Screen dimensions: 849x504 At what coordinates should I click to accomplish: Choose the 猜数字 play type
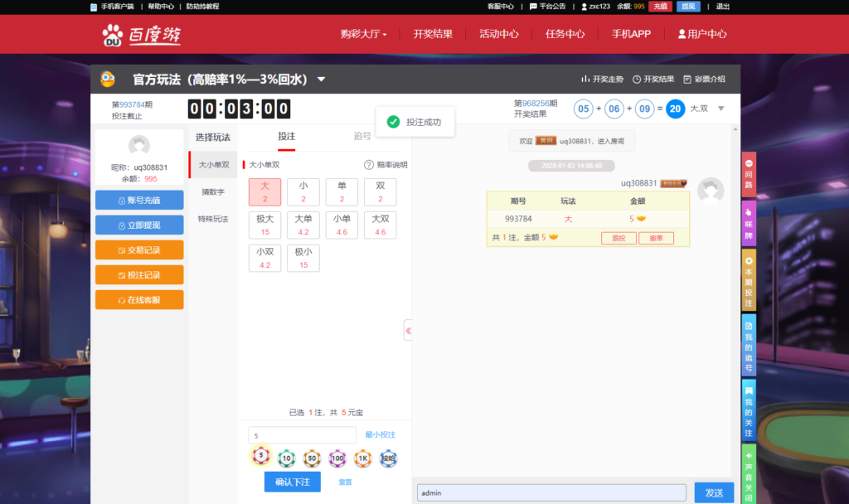tap(213, 191)
